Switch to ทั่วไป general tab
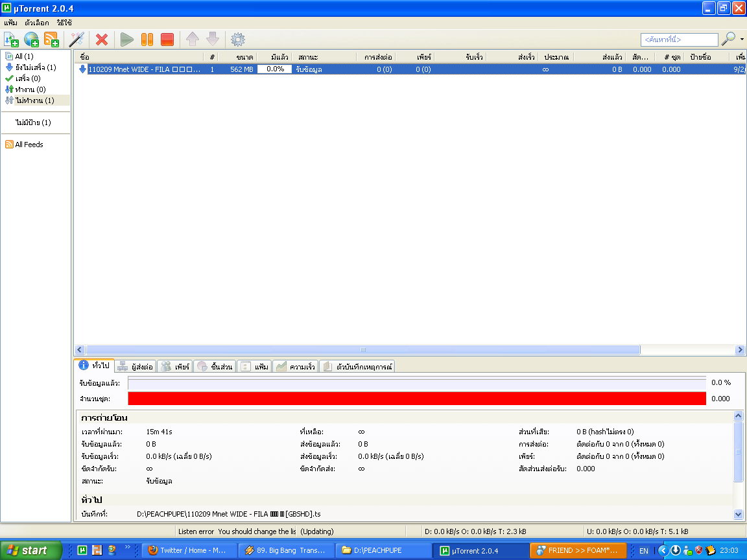Viewport: 747px width, 560px height. (94, 366)
